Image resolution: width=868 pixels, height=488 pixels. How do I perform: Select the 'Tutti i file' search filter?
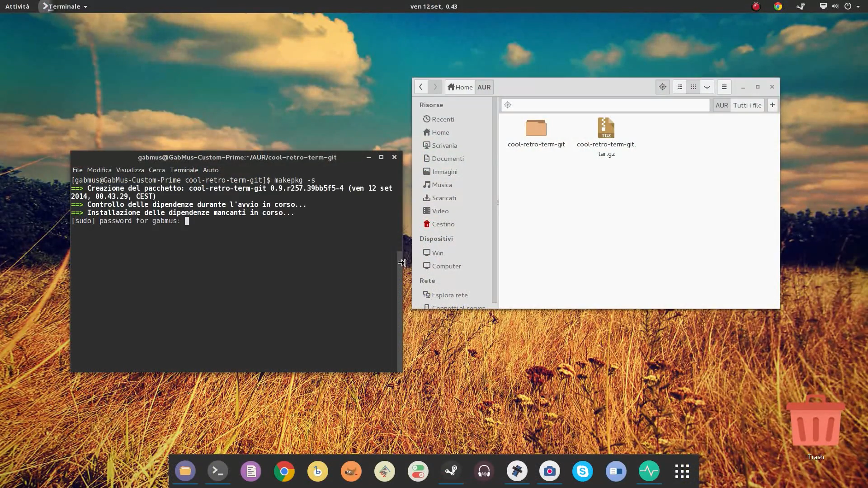[747, 105]
